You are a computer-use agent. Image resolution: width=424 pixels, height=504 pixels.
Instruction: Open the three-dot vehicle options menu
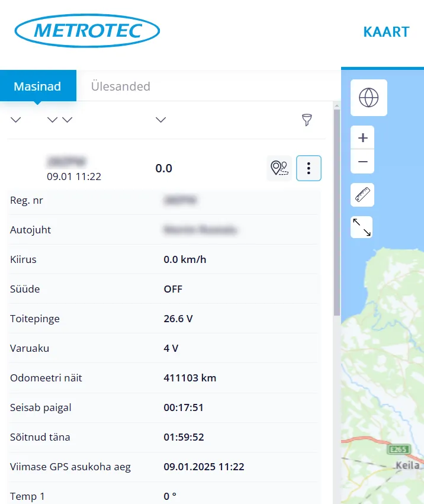[x=309, y=168]
